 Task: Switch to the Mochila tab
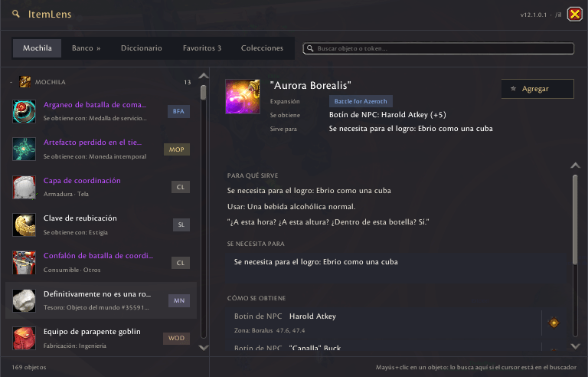[37, 48]
